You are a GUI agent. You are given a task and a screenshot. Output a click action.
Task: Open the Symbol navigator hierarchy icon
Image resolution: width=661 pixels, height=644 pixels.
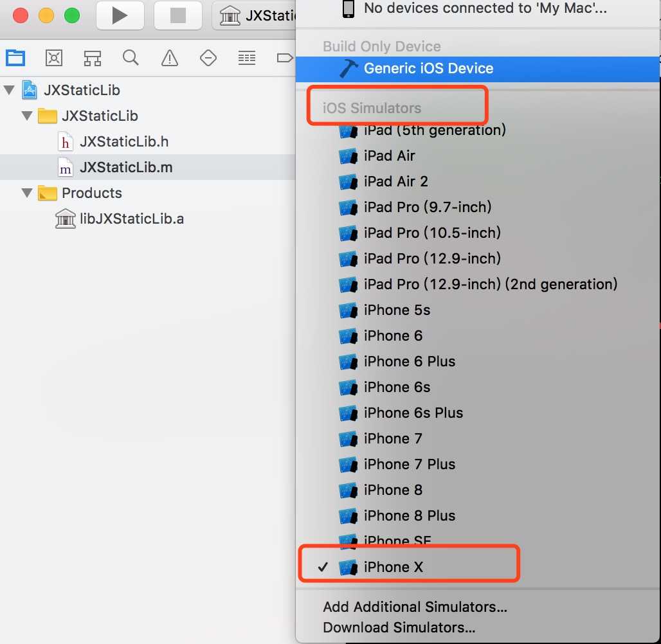coord(93,58)
